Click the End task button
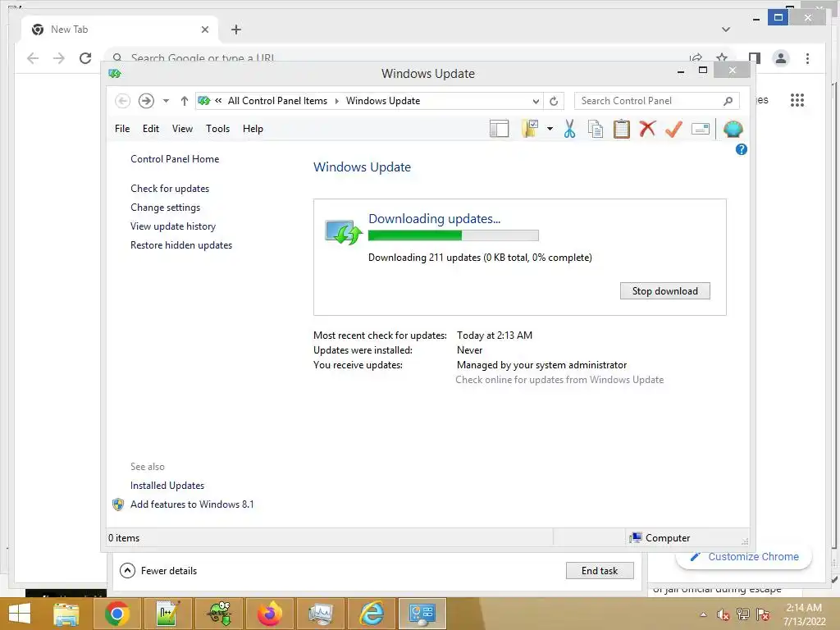Viewport: 840px width, 630px height. 600,571
